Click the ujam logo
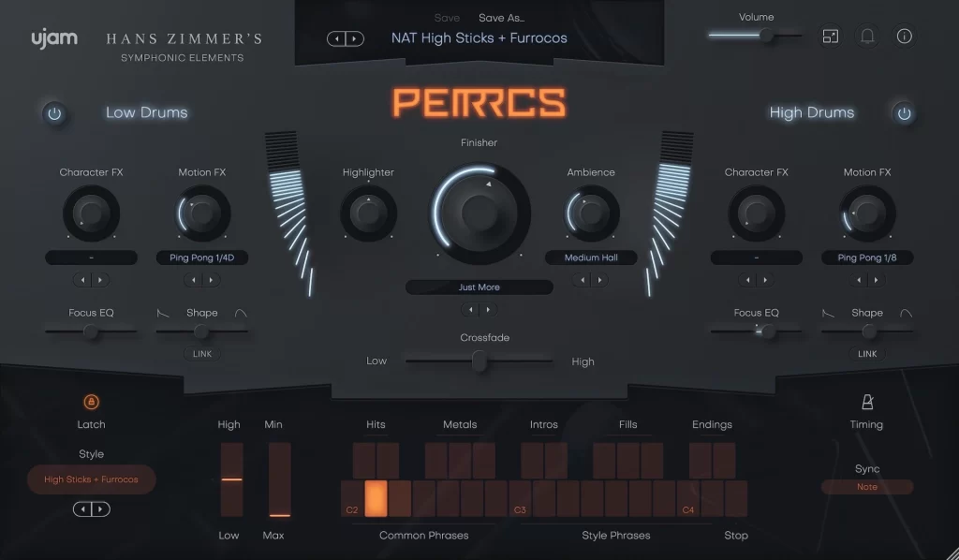The image size is (959, 560). click(x=53, y=38)
